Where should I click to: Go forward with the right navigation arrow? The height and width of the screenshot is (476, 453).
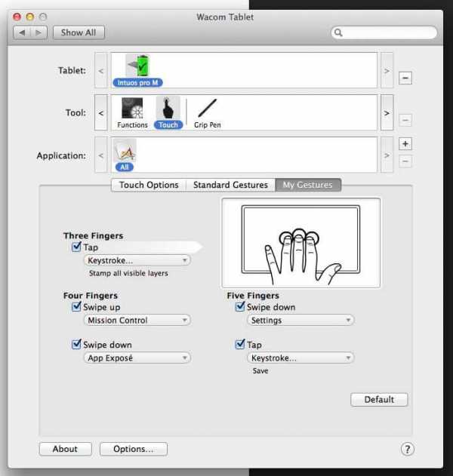coord(39,32)
